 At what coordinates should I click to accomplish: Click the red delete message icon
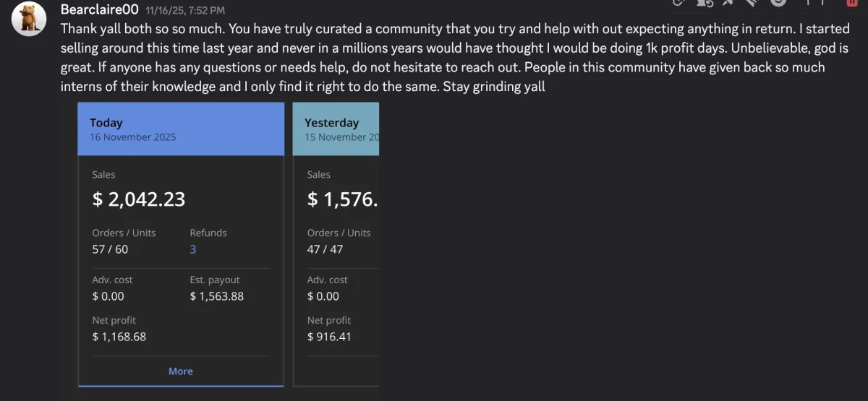[851, 2]
